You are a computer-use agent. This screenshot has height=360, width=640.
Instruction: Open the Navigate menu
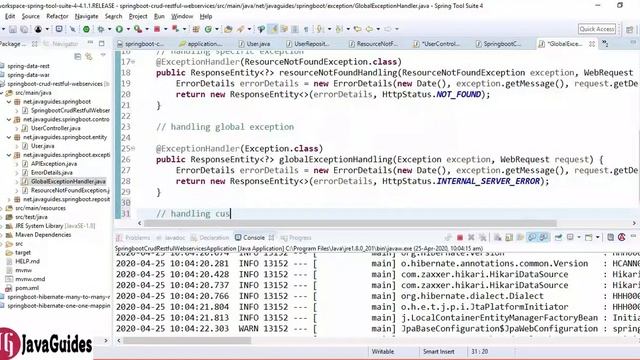86,16
